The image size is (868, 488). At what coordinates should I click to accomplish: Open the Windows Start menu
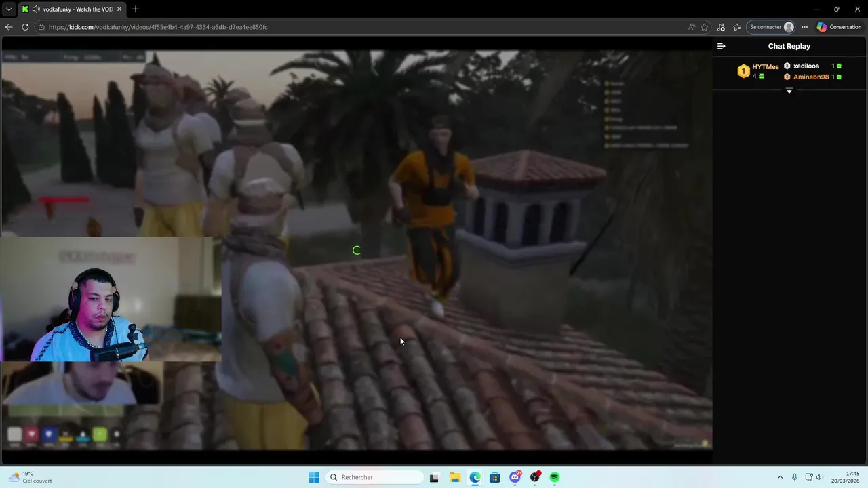pos(313,477)
